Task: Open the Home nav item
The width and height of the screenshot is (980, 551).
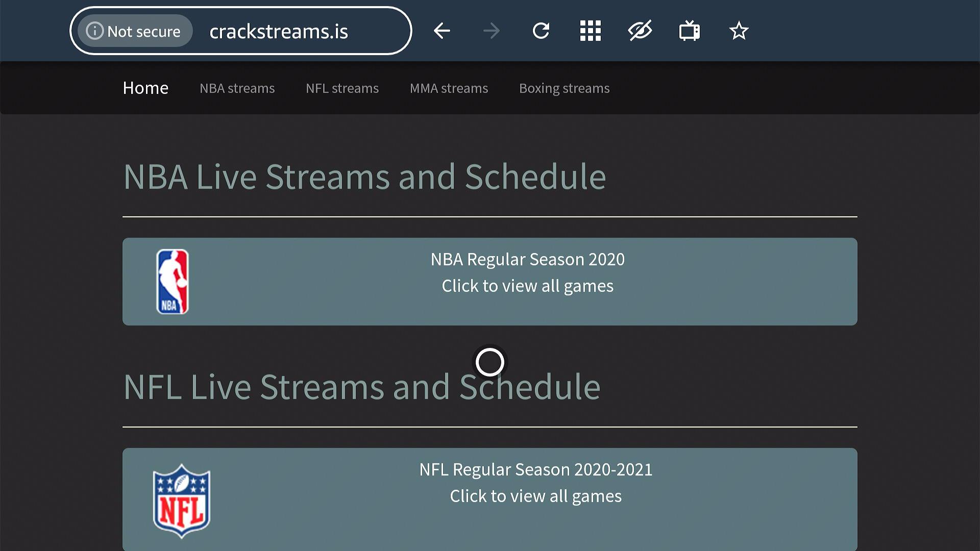Action: (145, 88)
